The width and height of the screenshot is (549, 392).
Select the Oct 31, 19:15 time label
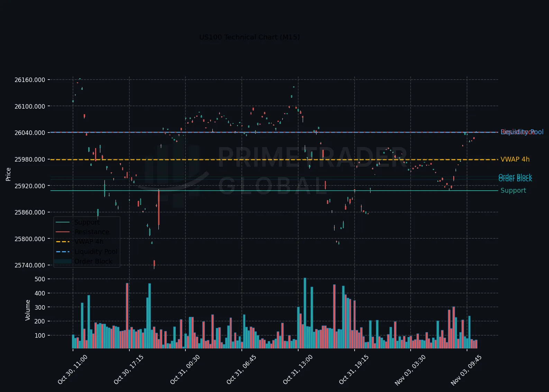tap(354, 370)
